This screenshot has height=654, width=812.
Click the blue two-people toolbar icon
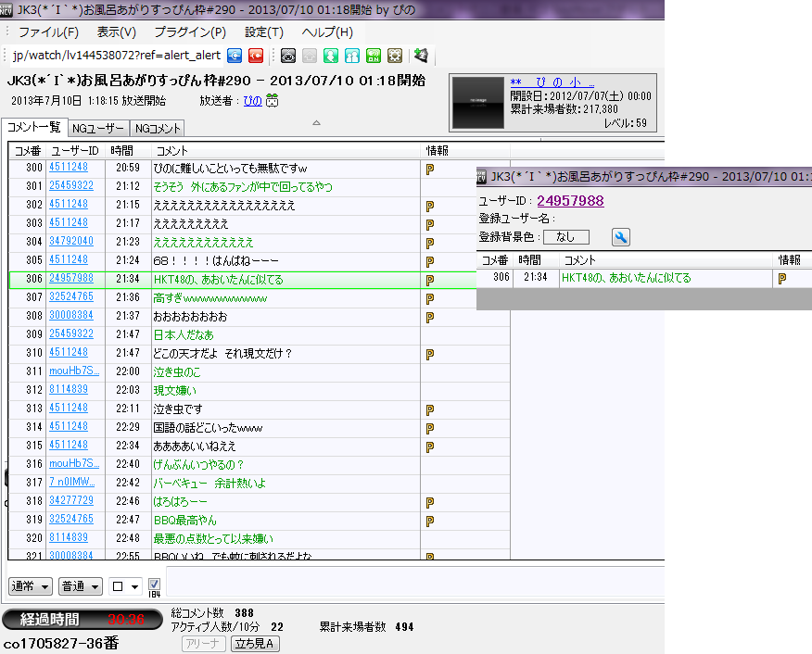click(x=352, y=56)
